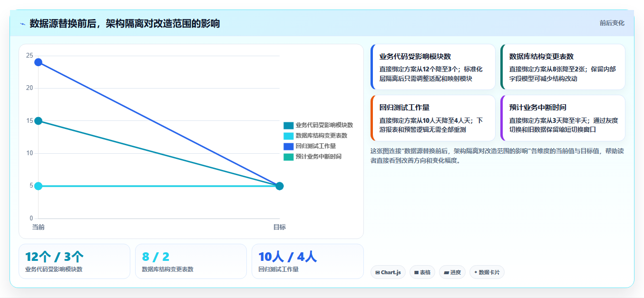The width and height of the screenshot is (644, 298).
Task: Click the 前后变化 badge in the header
Action: point(612,23)
